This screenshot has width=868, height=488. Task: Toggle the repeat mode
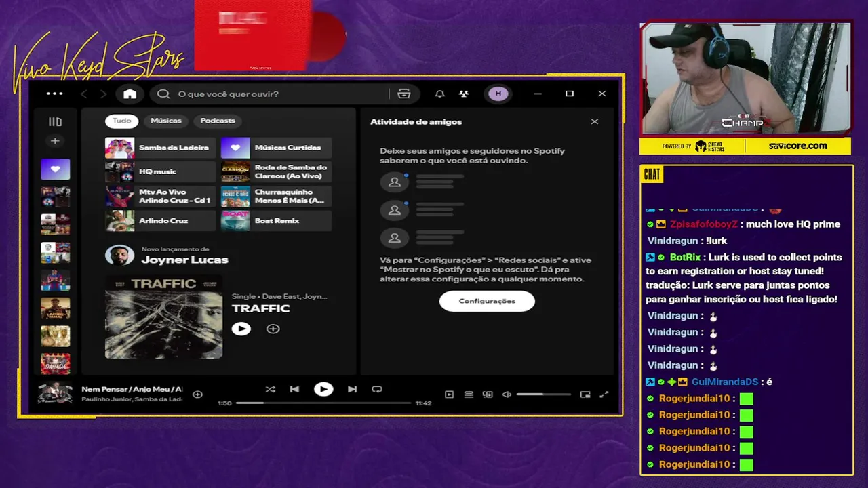pos(377,389)
